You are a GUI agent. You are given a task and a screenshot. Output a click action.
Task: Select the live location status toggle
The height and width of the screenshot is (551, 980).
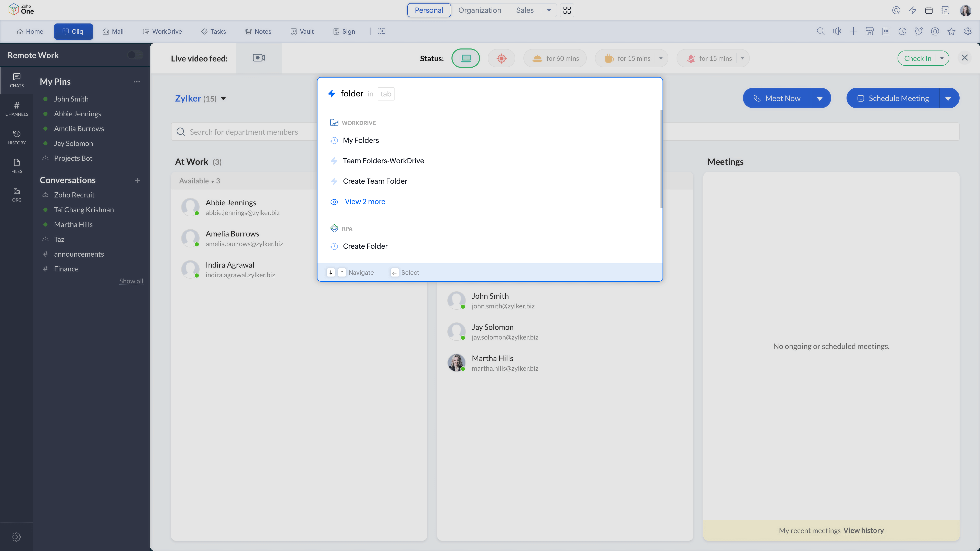tap(501, 58)
